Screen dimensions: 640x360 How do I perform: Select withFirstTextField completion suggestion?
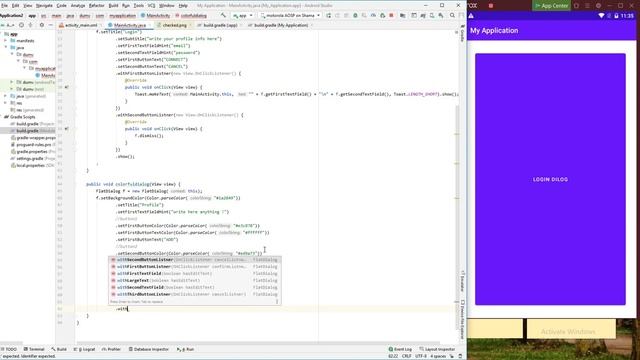pos(195,273)
